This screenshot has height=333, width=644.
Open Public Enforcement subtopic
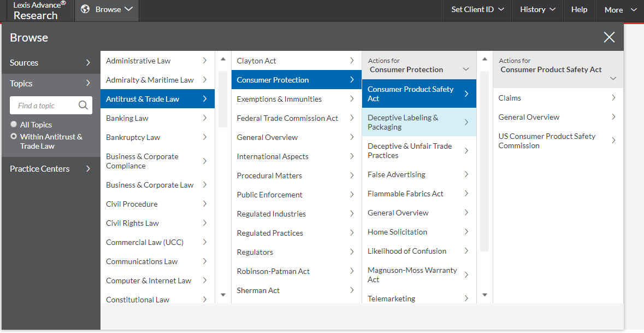(296, 195)
